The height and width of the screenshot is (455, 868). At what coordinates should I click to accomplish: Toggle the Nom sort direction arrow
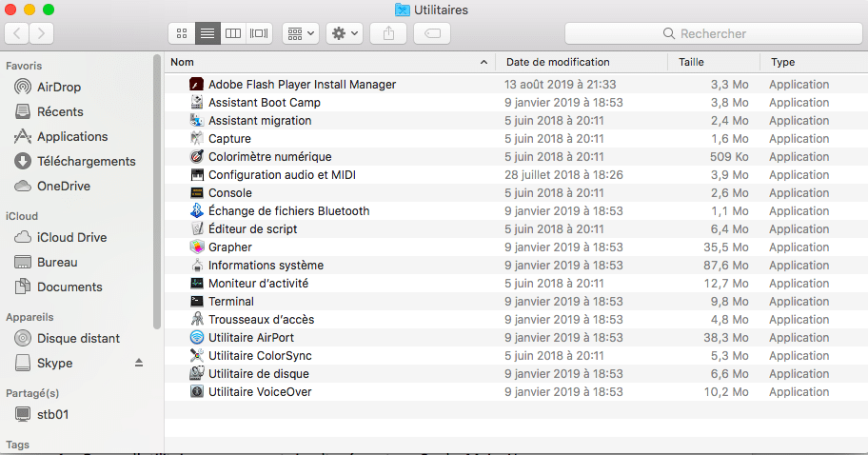coord(483,62)
